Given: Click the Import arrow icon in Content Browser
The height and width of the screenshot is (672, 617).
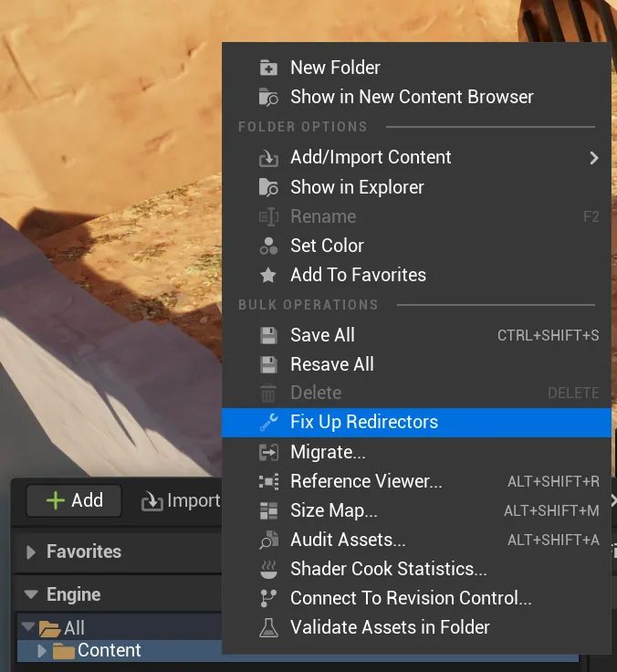Looking at the screenshot, I should click(x=152, y=501).
